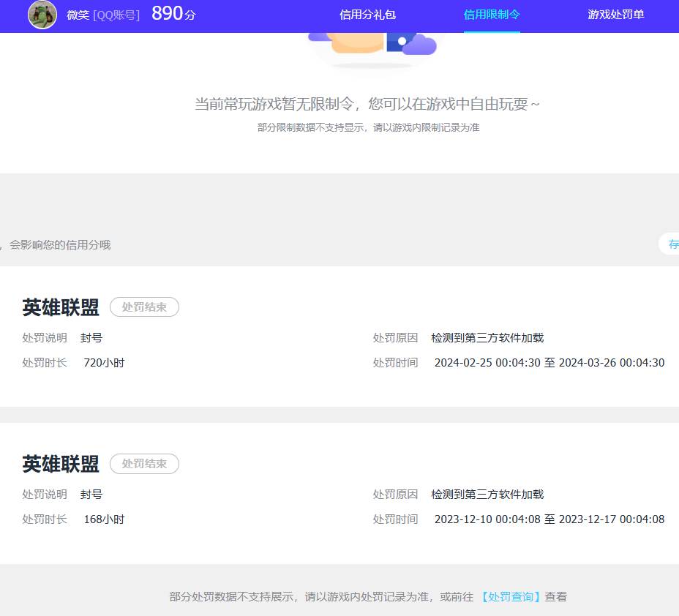The height and width of the screenshot is (616, 679).
Task: Click 英雄联盟 title of the 168小时 ban
Action: 61,464
